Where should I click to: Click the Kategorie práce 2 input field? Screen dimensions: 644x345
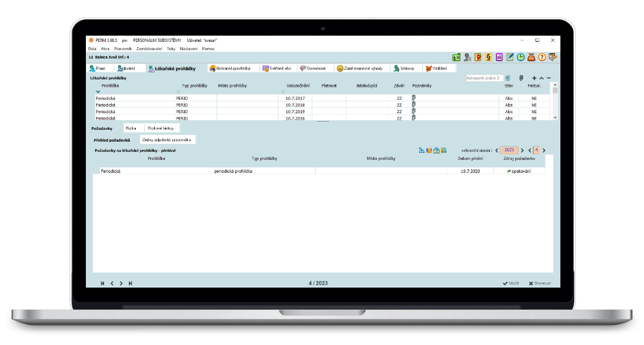click(485, 78)
